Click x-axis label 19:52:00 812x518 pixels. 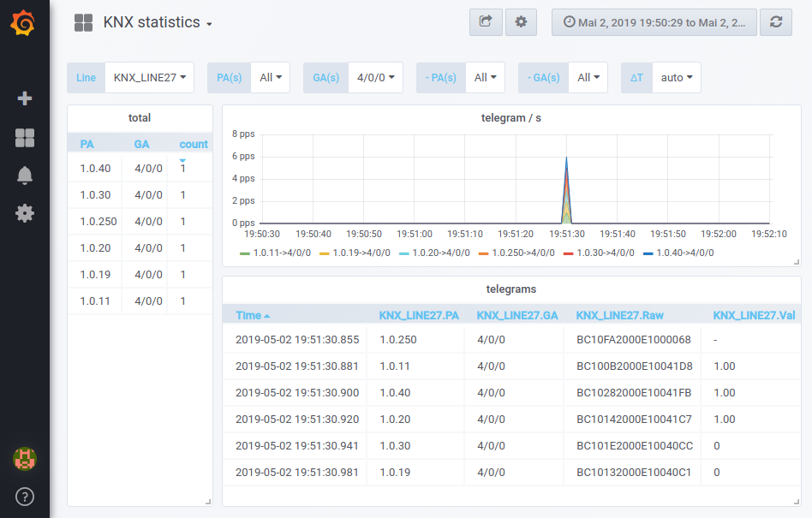pyautogui.click(x=719, y=234)
